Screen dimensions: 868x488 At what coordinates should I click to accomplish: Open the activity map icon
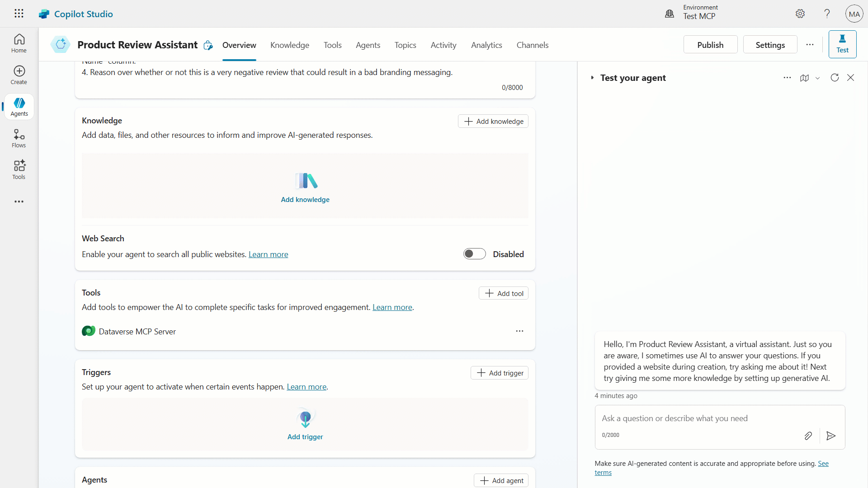pos(804,78)
